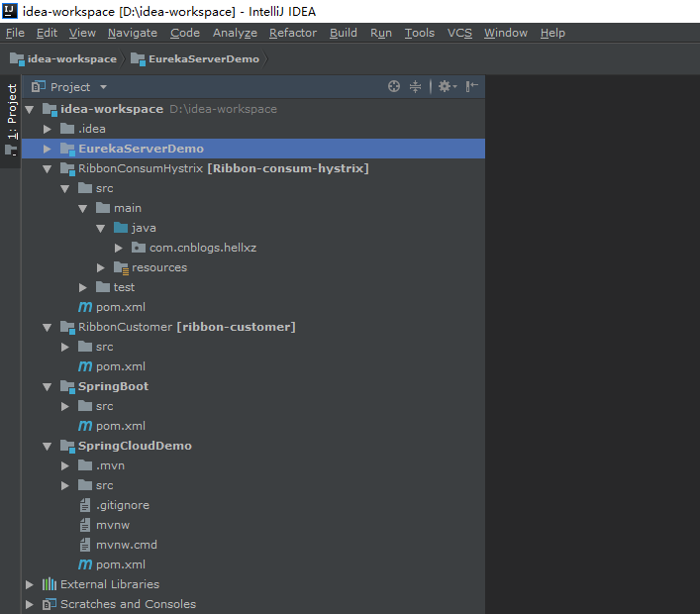Click the Maven icon of SpringCloudDemo pom.xml

click(85, 564)
